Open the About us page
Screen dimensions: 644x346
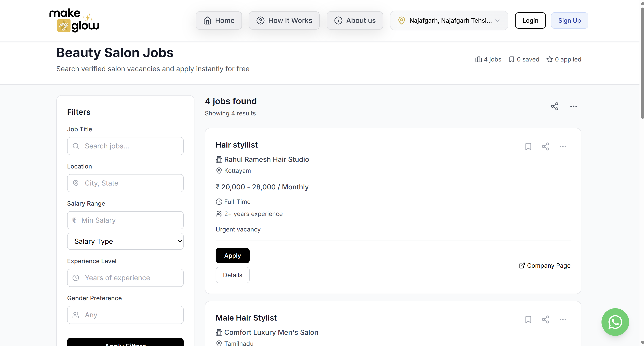tap(355, 20)
